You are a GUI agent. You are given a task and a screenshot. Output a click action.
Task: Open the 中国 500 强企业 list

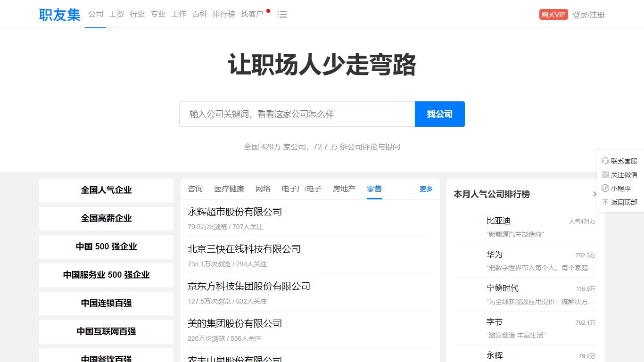[106, 247]
